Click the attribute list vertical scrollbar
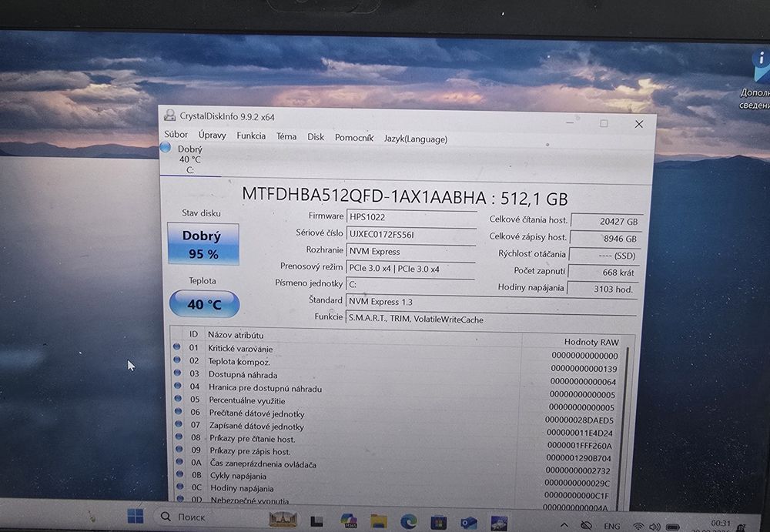Screen dimensions: 770x532 [x=625, y=427]
